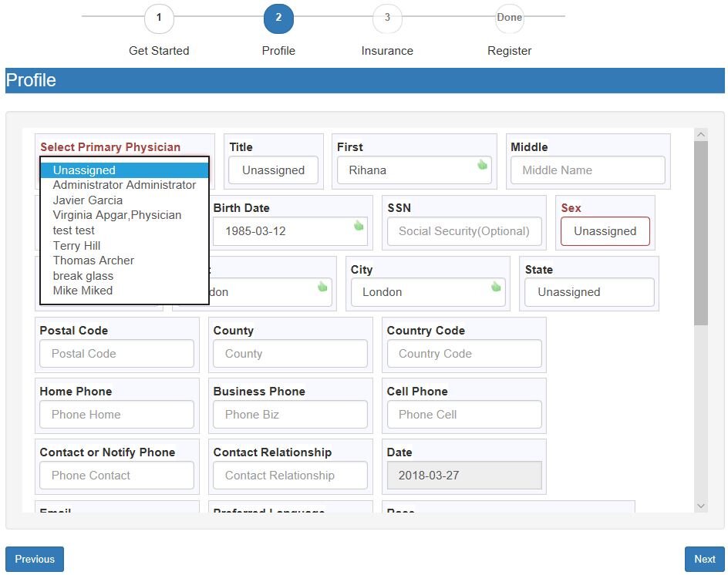Select Terry Hill as primary physician
This screenshot has width=728, height=575.
[124, 246]
